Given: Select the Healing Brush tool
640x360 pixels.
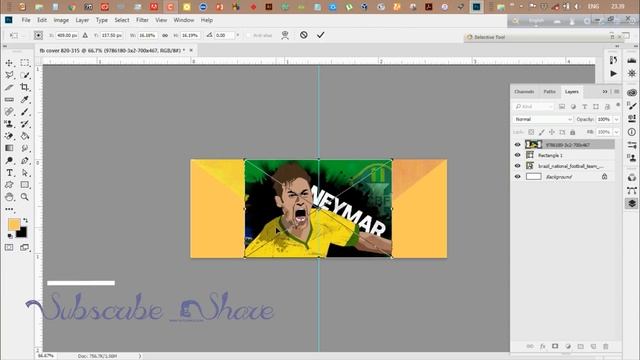Looking at the screenshot, I should click(9, 111).
